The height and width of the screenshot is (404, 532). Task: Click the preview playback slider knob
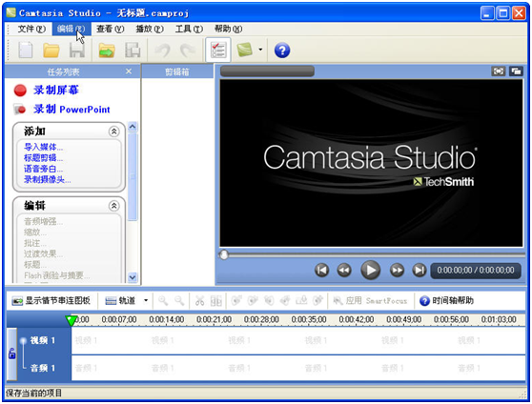(x=224, y=254)
